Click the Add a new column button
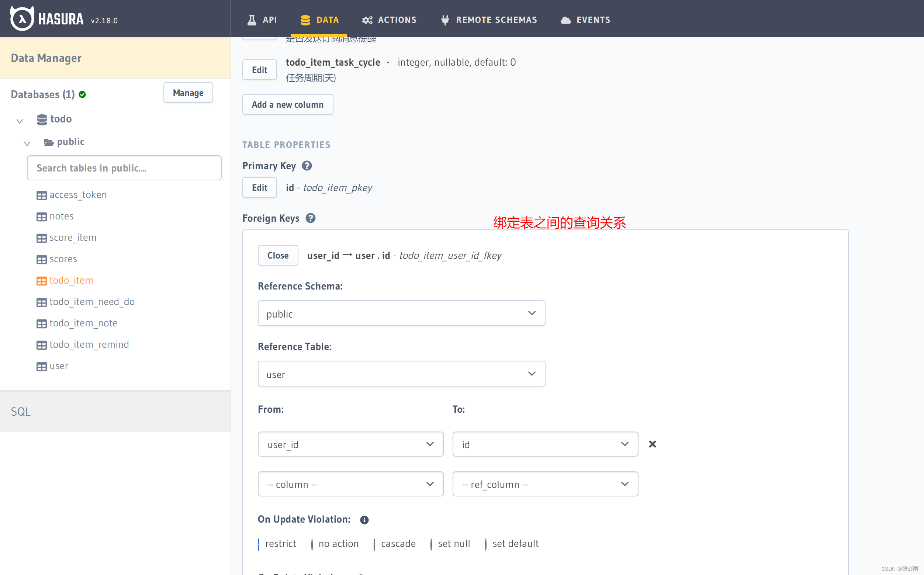924x575 pixels. (x=287, y=105)
